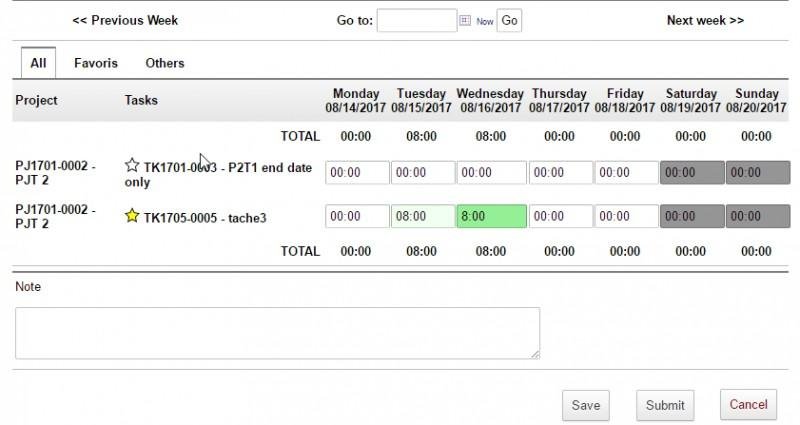Click Sunday cell for TK1701-0003 task

[x=758, y=172]
